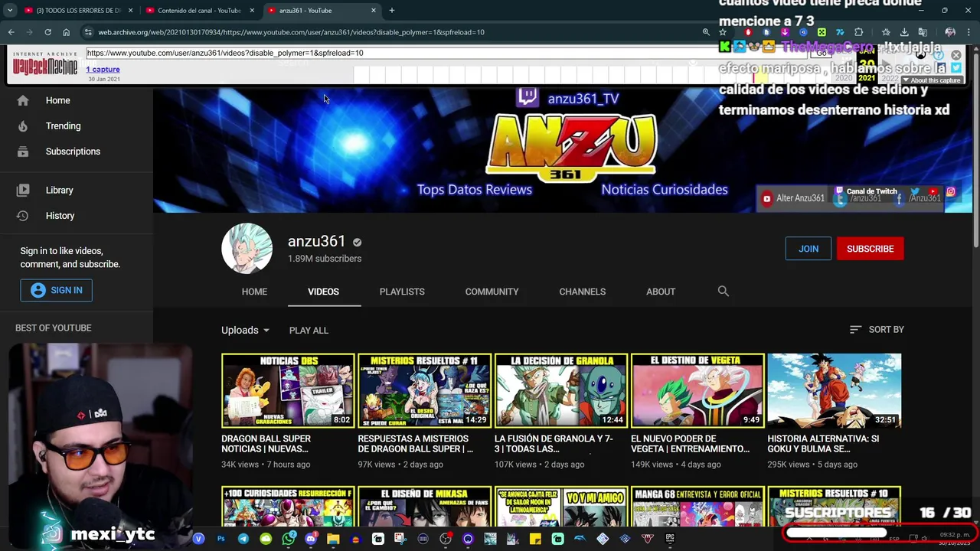
Task: Reload the page with refresh icon
Action: click(x=47, y=32)
